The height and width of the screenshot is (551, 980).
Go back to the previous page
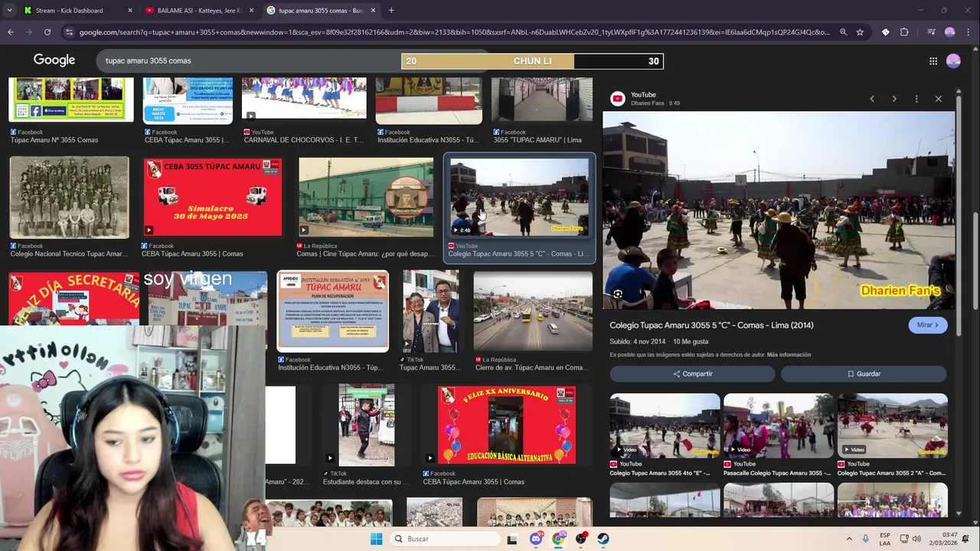coord(11,32)
